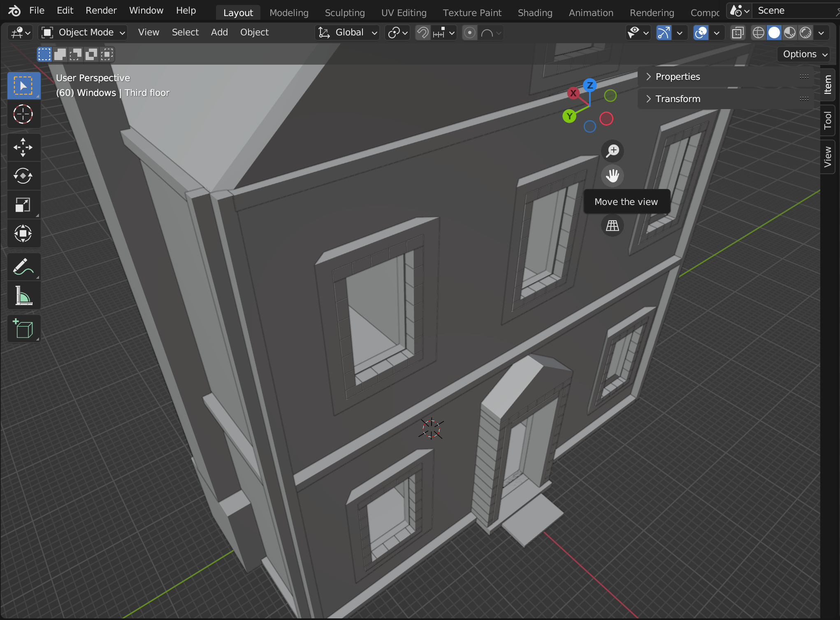
Task: Activate the Move tool
Action: [x=23, y=147]
